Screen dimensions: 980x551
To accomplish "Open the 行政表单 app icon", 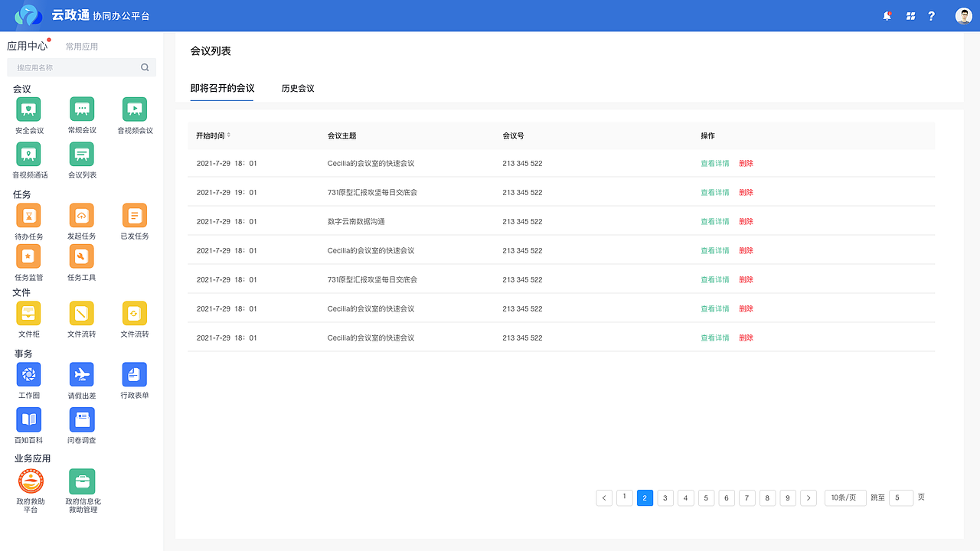I will click(135, 374).
